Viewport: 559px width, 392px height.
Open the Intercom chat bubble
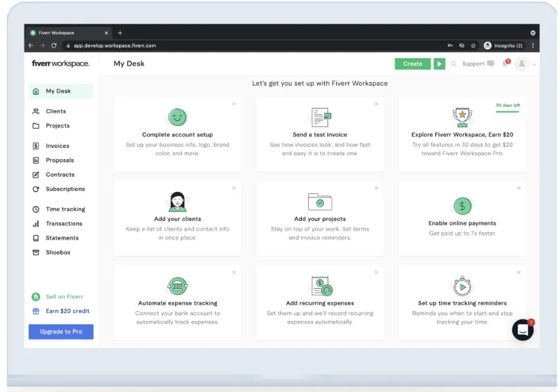(x=523, y=330)
